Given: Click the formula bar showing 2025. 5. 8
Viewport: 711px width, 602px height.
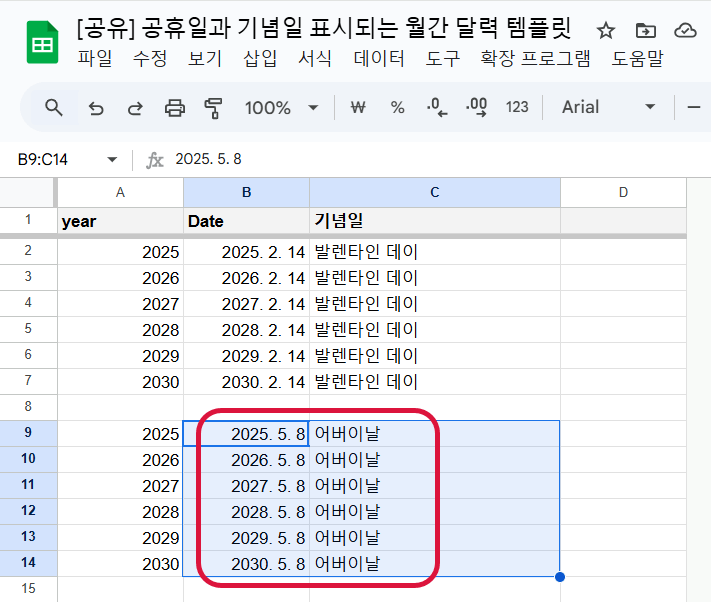Looking at the screenshot, I should [x=400, y=160].
